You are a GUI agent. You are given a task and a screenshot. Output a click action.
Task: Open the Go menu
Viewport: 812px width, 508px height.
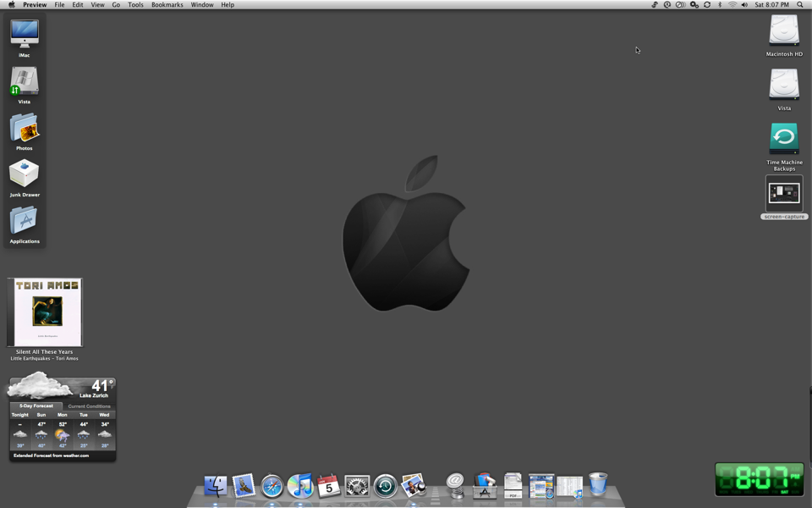click(x=116, y=5)
